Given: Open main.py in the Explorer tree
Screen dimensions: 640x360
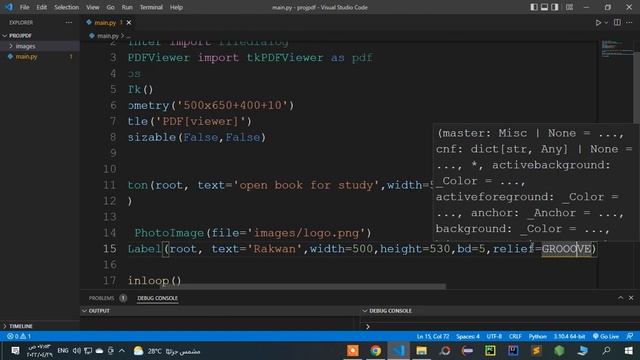Looking at the screenshot, I should (27, 57).
